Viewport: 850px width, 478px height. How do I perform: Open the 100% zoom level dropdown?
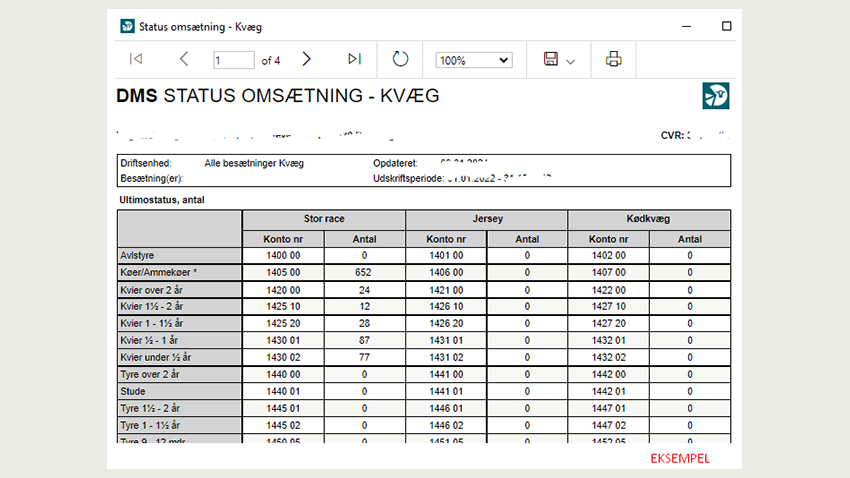pyautogui.click(x=473, y=60)
